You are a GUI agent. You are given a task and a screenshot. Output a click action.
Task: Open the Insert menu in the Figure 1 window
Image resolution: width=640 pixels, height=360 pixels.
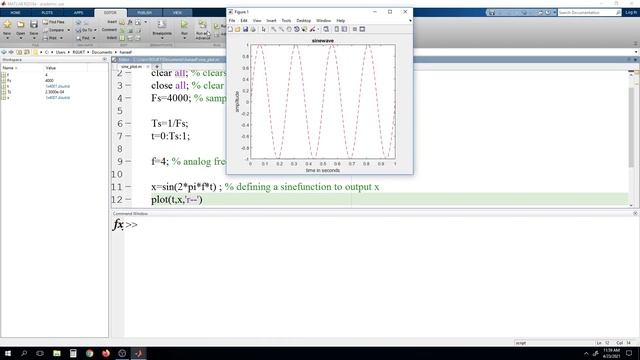pyautogui.click(x=271, y=20)
